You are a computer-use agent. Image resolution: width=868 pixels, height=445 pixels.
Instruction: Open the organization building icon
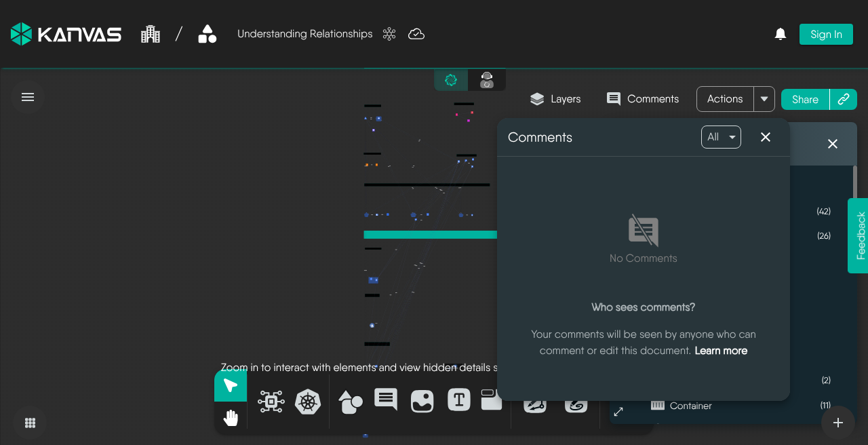(151, 34)
